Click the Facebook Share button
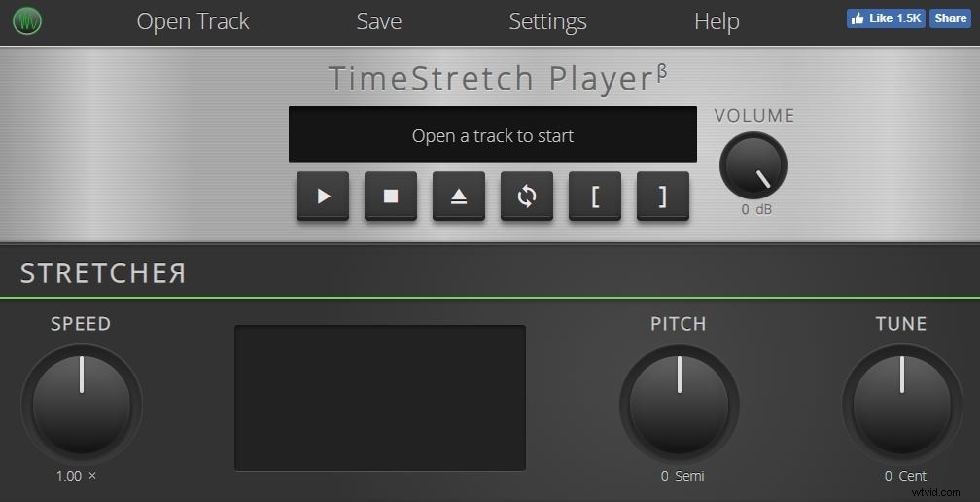Viewport: 980px width, 502px height. click(950, 18)
